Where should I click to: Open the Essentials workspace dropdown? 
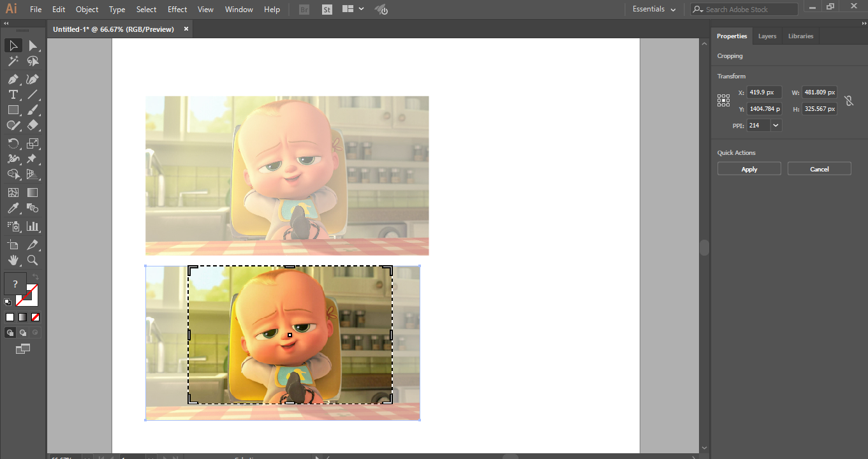654,9
